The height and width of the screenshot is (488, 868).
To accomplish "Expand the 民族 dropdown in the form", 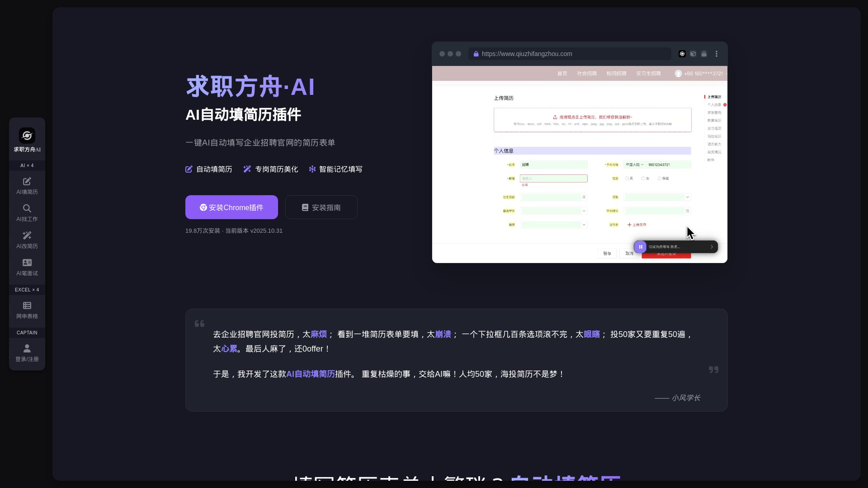I will 657,197.
